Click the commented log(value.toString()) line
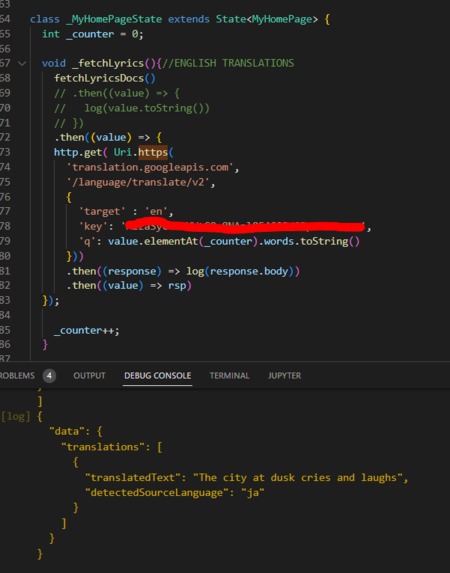The height and width of the screenshot is (573, 450). point(132,109)
